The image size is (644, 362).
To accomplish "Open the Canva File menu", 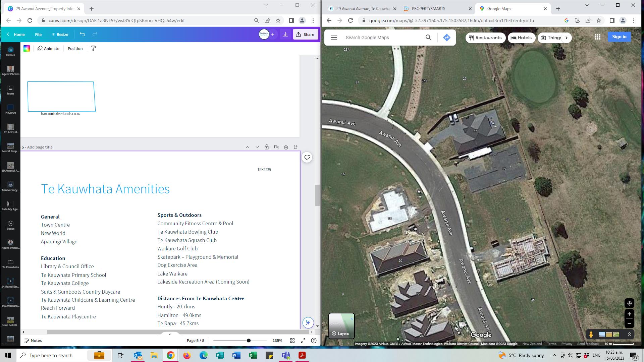I will coord(38,35).
